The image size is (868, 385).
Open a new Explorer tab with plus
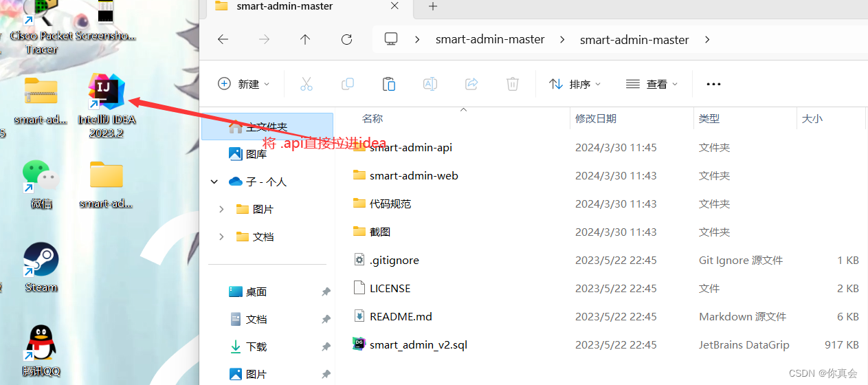pos(433,6)
